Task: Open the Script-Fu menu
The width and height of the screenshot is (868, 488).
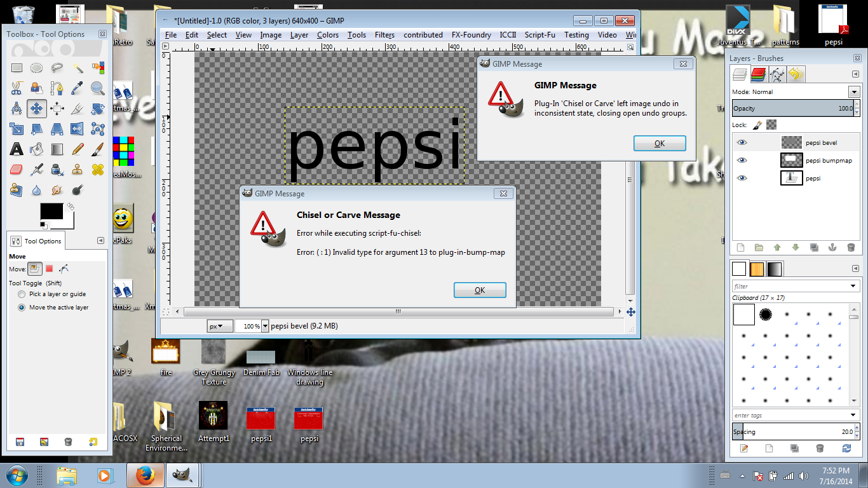Action: (540, 35)
